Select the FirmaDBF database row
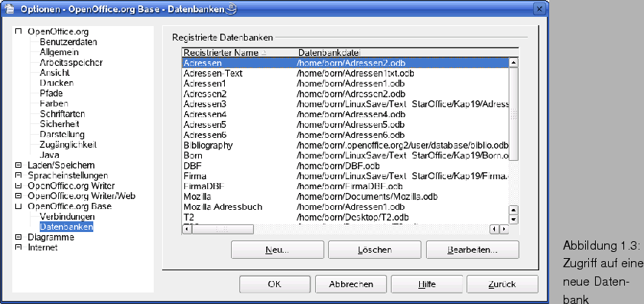The image size is (644, 304). (345, 186)
